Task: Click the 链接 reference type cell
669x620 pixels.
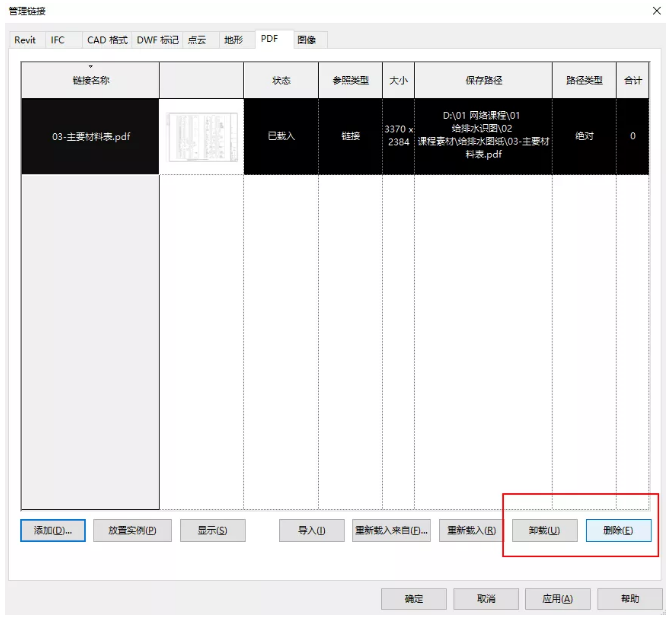Action: tap(350, 136)
